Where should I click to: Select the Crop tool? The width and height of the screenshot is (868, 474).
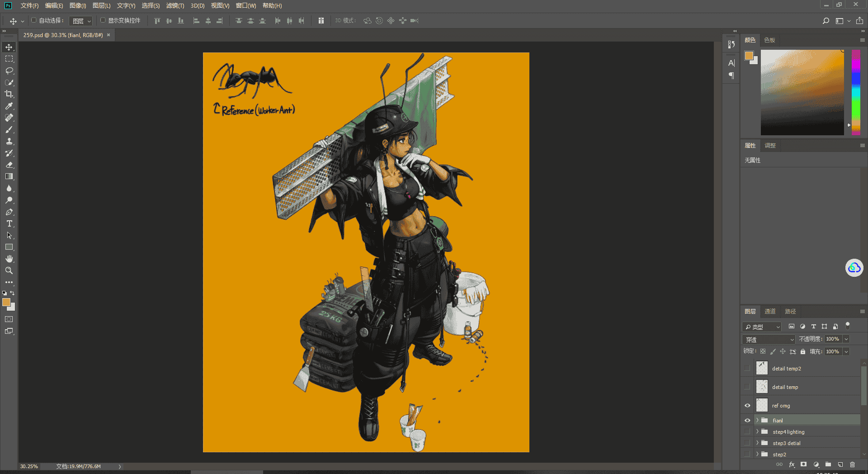[x=9, y=94]
